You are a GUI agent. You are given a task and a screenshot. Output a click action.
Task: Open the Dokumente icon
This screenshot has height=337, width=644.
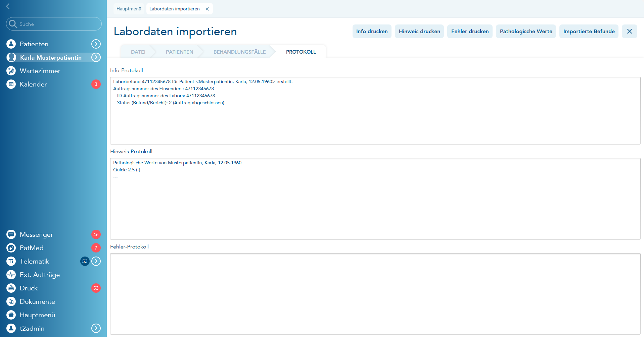11,301
